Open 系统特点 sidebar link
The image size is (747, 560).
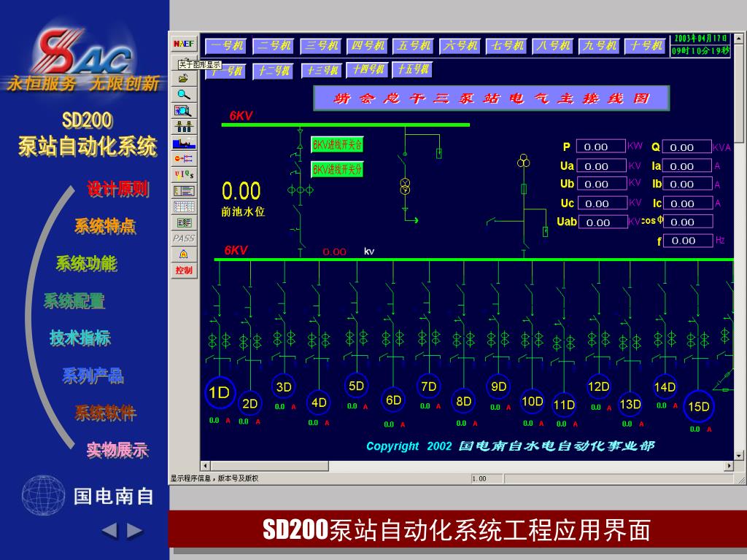pos(105,226)
